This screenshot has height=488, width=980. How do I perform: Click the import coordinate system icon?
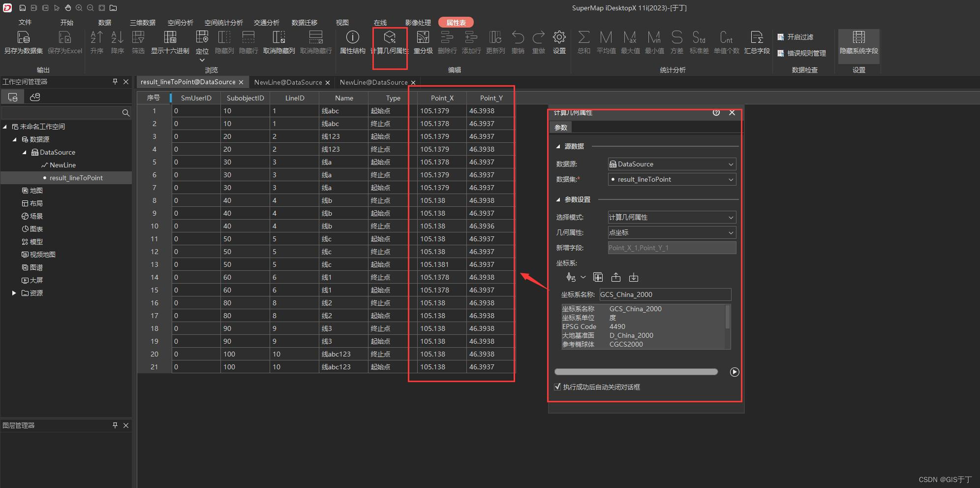click(x=634, y=277)
